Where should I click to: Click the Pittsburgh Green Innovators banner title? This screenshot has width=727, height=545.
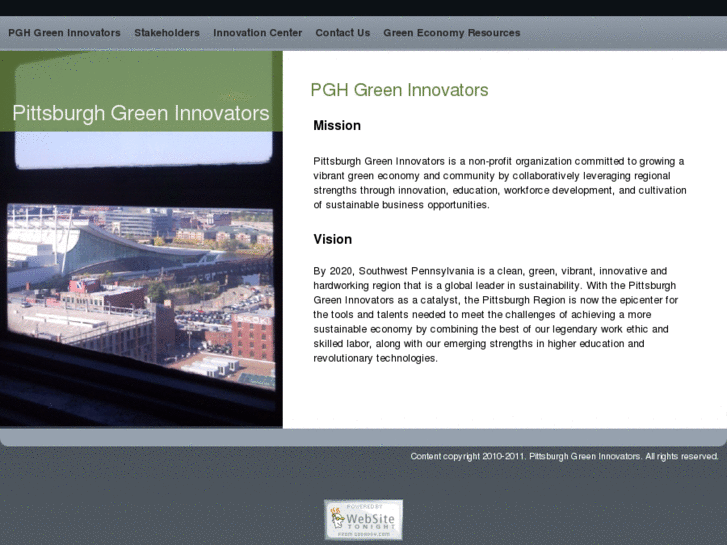tap(141, 113)
